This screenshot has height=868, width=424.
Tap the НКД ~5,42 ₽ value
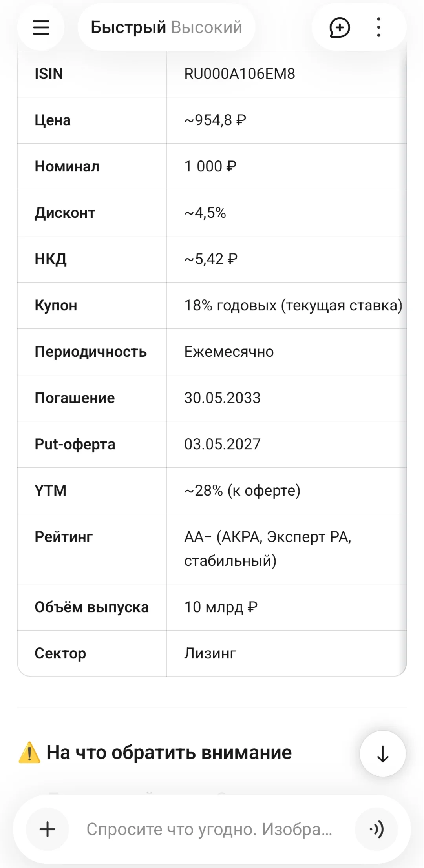click(x=211, y=259)
